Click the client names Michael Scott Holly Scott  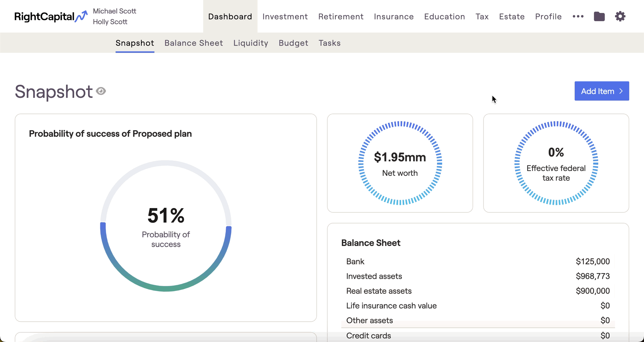click(114, 16)
